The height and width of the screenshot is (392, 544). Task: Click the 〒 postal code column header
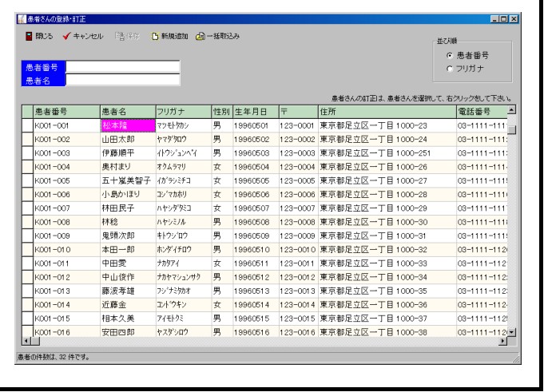tap(299, 112)
